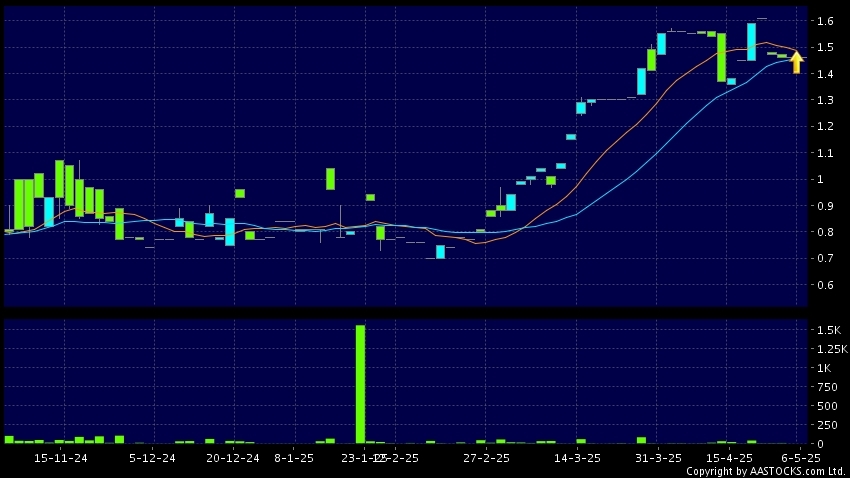Click the 6-5-25 date label

coord(801,458)
